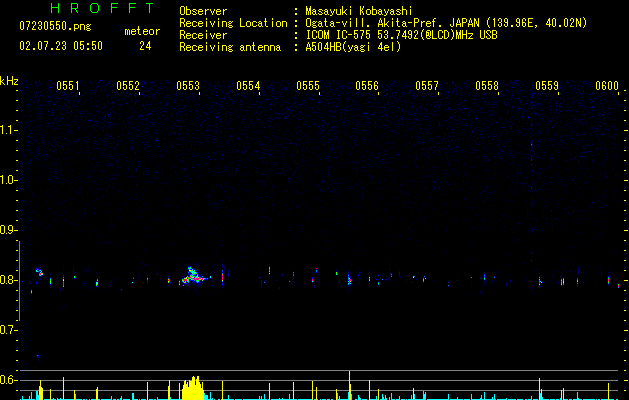Click the 0555 time axis marker
Image resolution: width=629 pixels, height=400 pixels.
click(x=308, y=85)
